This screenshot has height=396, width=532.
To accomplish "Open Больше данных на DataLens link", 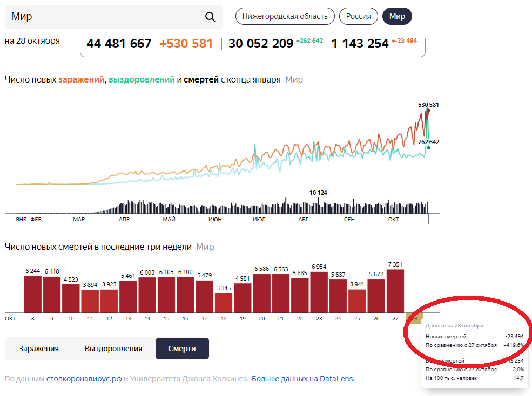I will [302, 379].
